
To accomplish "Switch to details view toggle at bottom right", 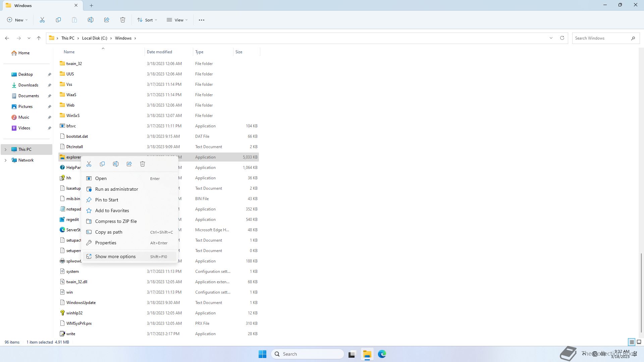I will pyautogui.click(x=632, y=342).
